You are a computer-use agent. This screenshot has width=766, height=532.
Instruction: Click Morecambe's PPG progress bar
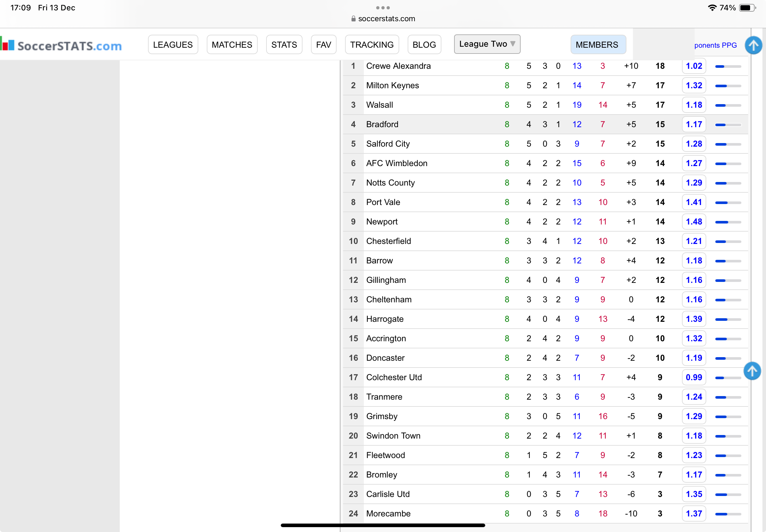click(728, 514)
